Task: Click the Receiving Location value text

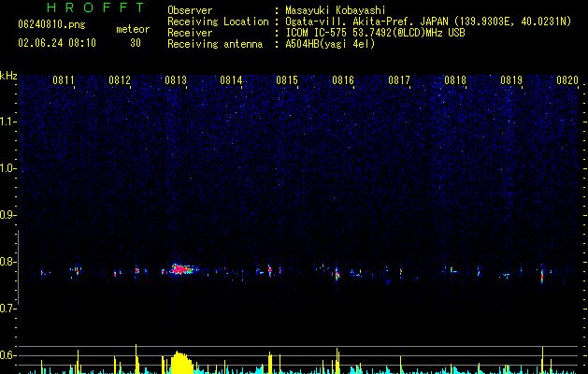Action: pyautogui.click(x=428, y=22)
